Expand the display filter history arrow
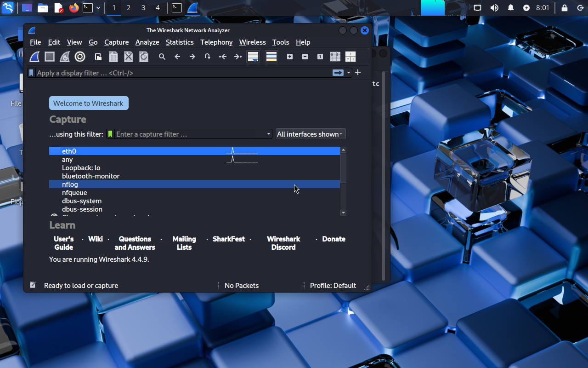Screen dimensions: 588x368 [349, 73]
